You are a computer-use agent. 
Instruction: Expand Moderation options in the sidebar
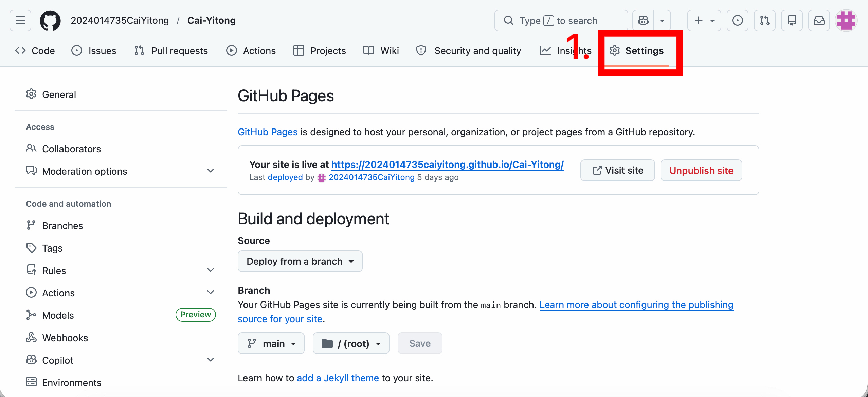click(121, 171)
